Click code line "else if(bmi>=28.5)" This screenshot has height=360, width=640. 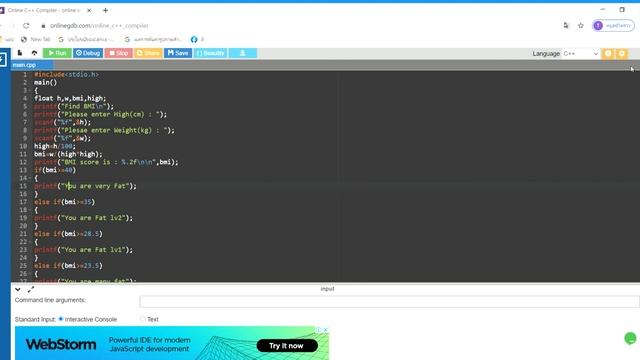coord(68,234)
